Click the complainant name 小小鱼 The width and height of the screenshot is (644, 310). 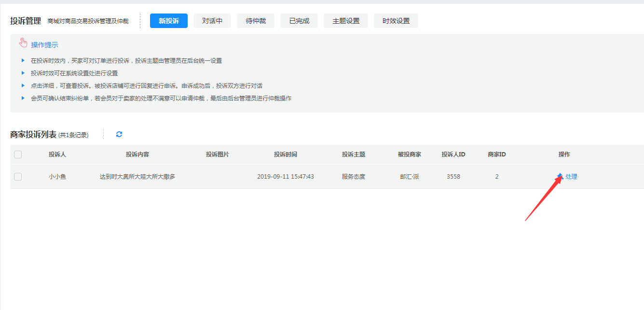[57, 177]
